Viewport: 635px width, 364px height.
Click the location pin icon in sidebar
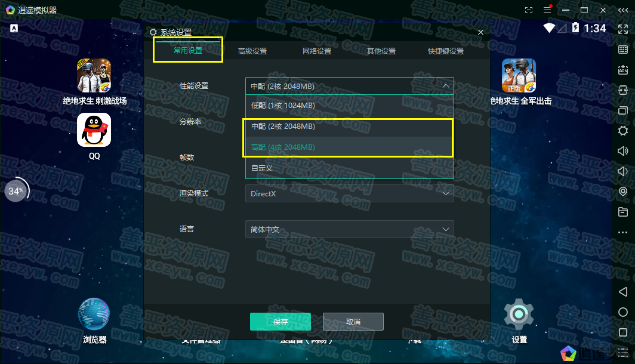(x=622, y=192)
